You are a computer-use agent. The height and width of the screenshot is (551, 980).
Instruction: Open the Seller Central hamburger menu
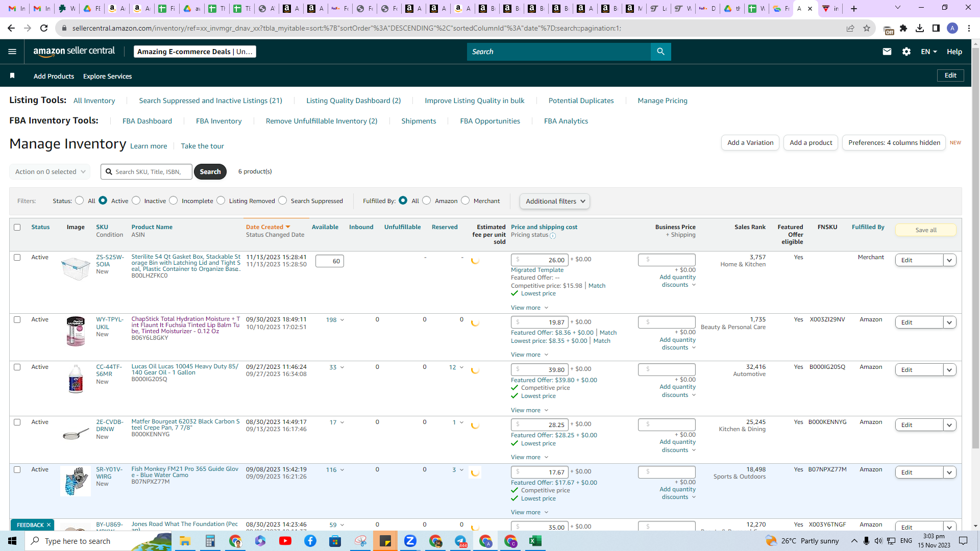tap(12, 52)
